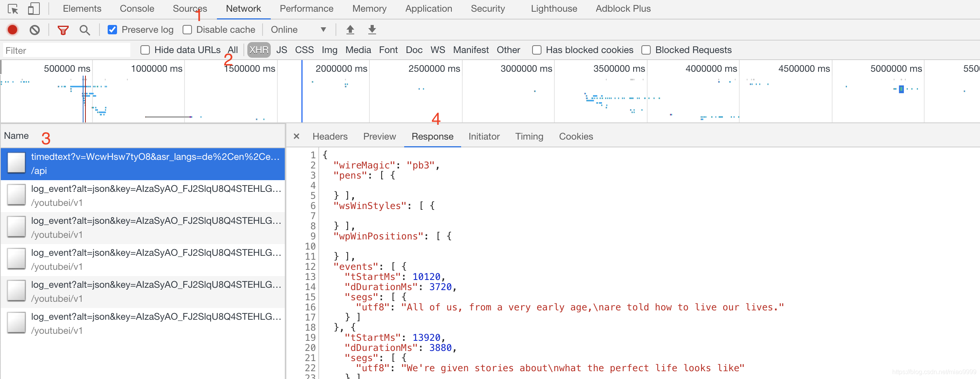Click the "wpWinPositions" response line
The image size is (980, 379).
[x=392, y=236]
